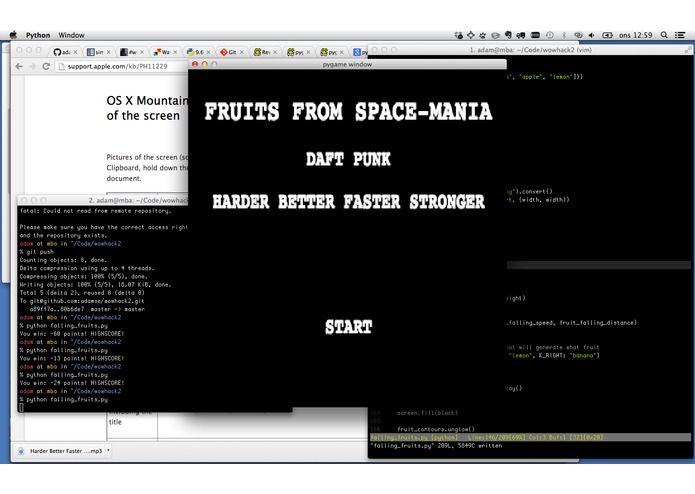Go back in the Chrome browser
The height and width of the screenshot is (494, 695).
point(19,66)
